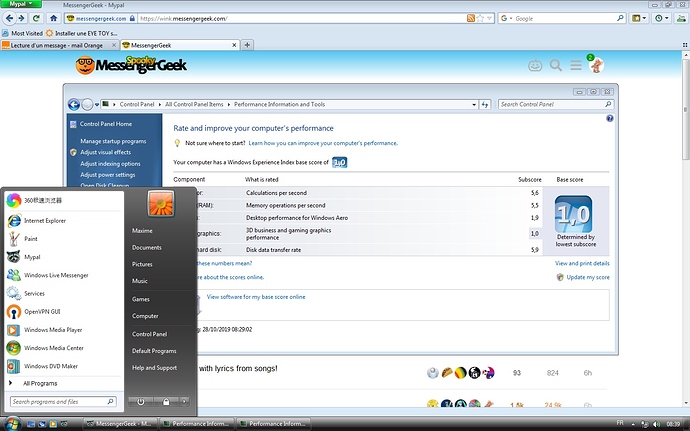Open Services from the Start menu
Viewport: 690px width, 431px height.
64,293
